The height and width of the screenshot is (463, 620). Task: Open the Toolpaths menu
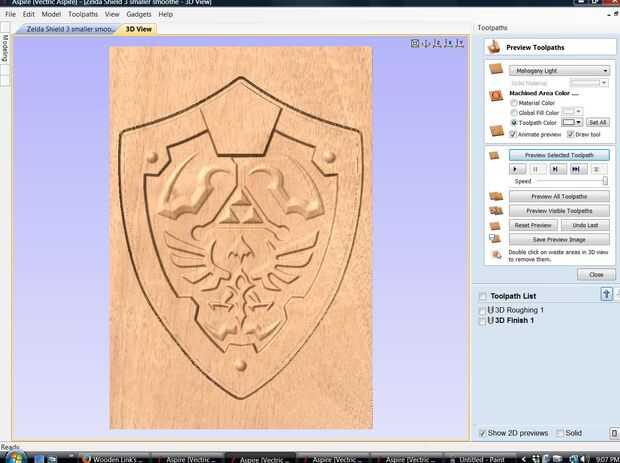(83, 14)
